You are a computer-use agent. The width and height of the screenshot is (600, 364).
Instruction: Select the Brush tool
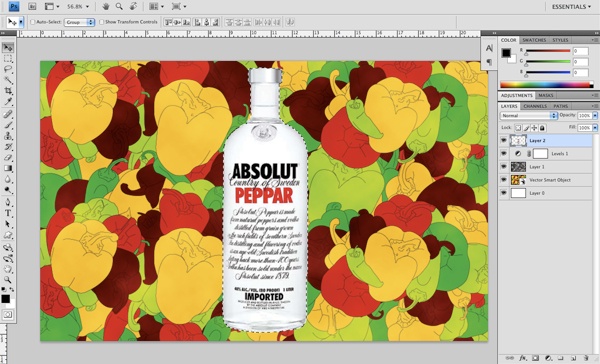click(x=8, y=125)
